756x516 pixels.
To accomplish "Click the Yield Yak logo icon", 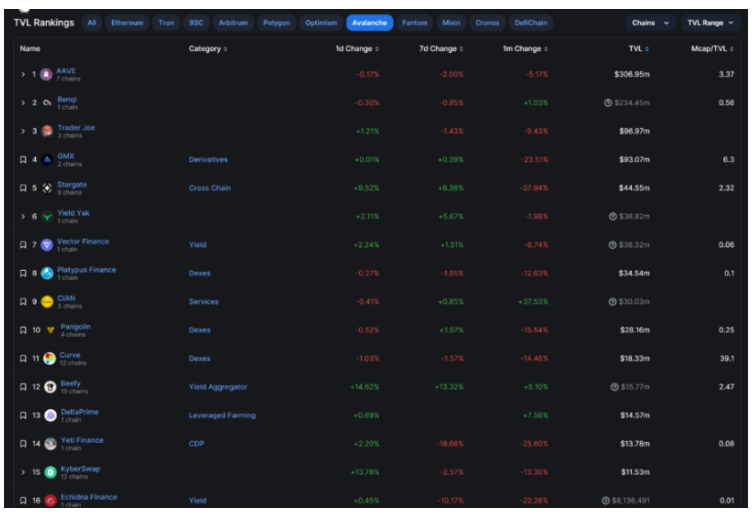I will [x=47, y=217].
